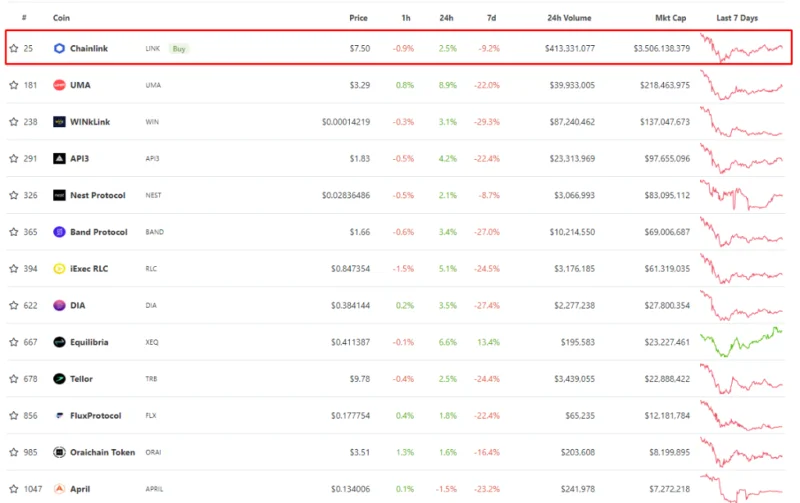
Task: Click the FLX ticker symbol
Action: [151, 416]
